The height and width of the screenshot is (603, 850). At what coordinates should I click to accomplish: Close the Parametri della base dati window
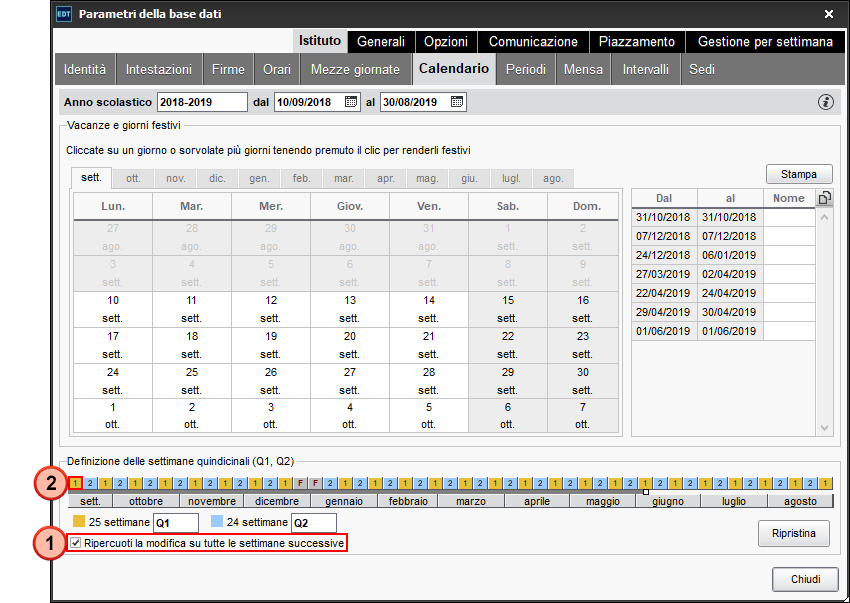click(x=829, y=14)
